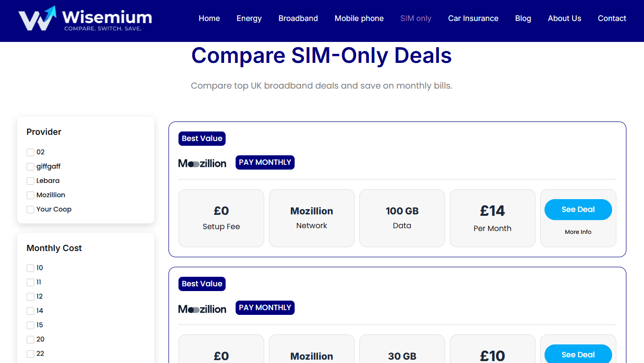
Task: Check the Your Coop provider filter
Action: [x=30, y=210]
